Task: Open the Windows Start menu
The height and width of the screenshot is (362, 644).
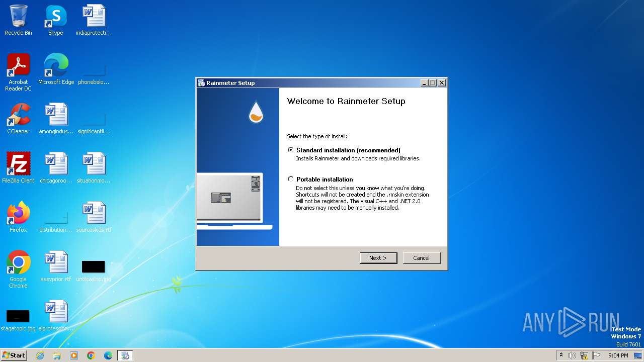Action: [x=14, y=355]
